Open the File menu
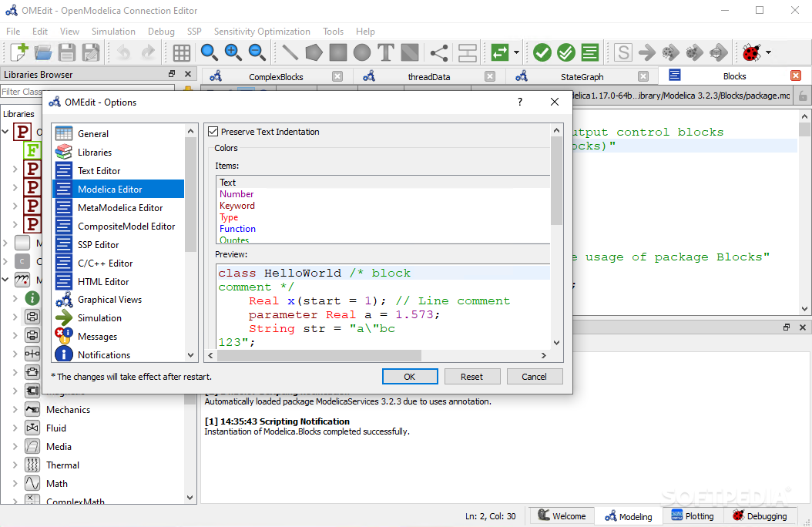The width and height of the screenshot is (812, 527). click(13, 32)
